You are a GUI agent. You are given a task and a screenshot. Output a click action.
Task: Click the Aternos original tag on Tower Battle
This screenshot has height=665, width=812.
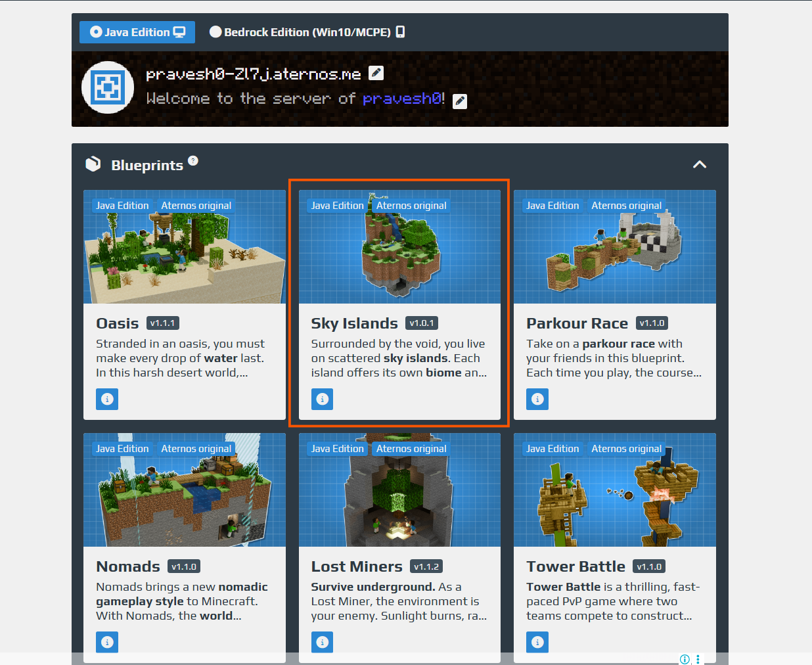click(x=627, y=449)
